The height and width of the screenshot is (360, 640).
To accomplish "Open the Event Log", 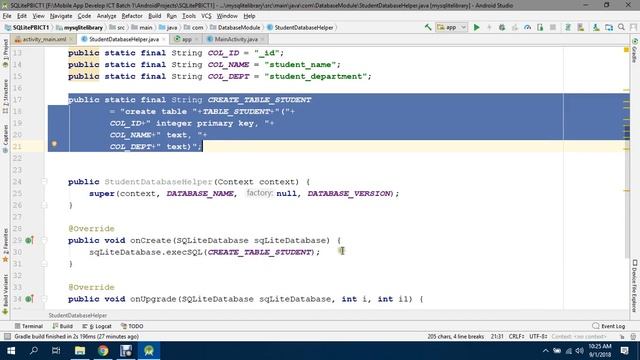I will pos(609,326).
